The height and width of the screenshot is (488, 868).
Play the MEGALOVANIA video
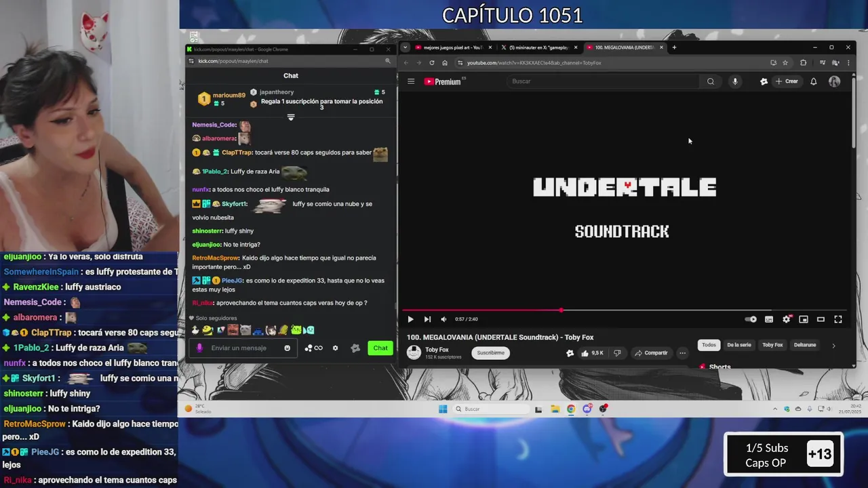[410, 319]
